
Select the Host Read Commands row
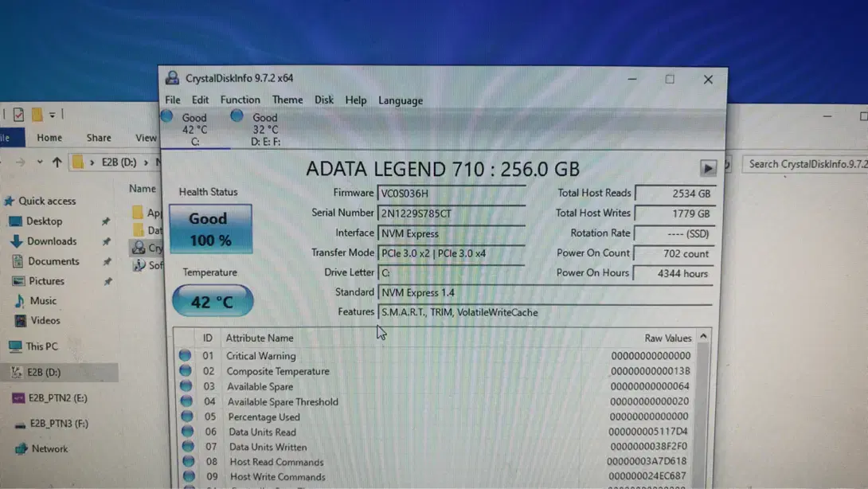click(435, 461)
